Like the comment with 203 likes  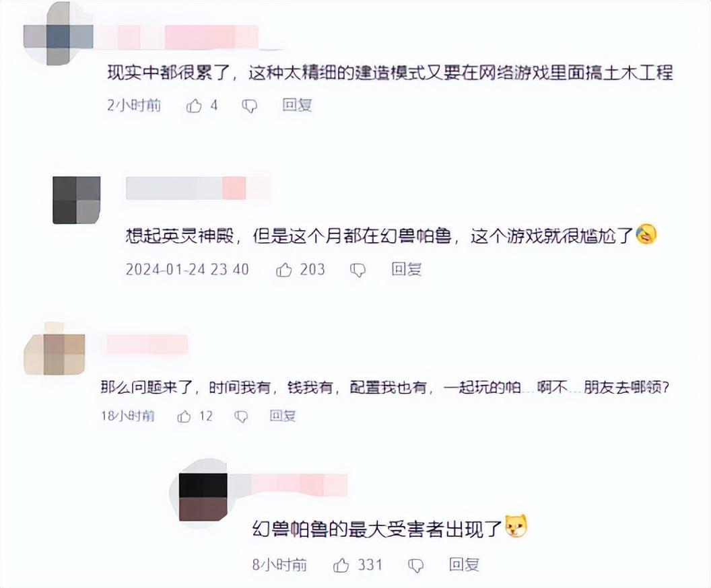click(x=284, y=270)
